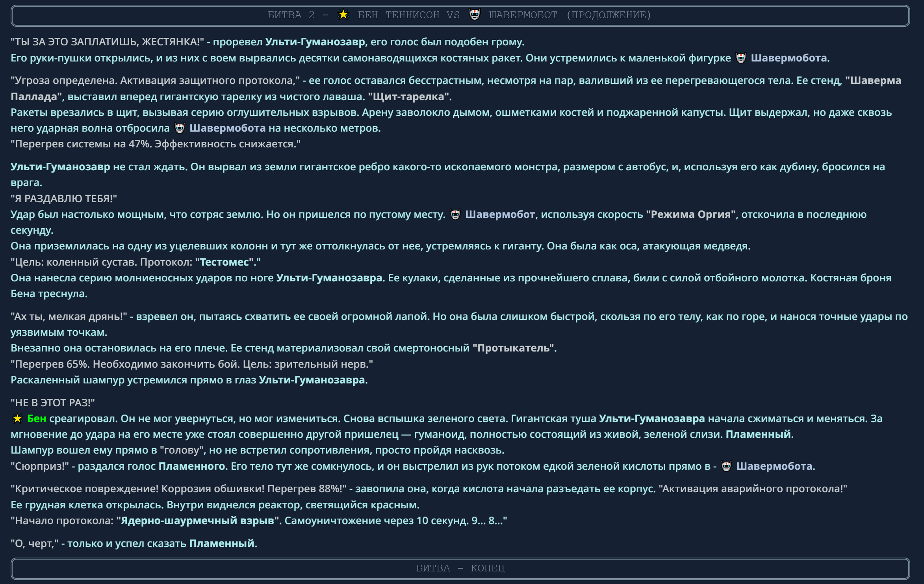This screenshot has height=584, width=924.
Task: Select the green "Бен" name text
Action: [37, 418]
